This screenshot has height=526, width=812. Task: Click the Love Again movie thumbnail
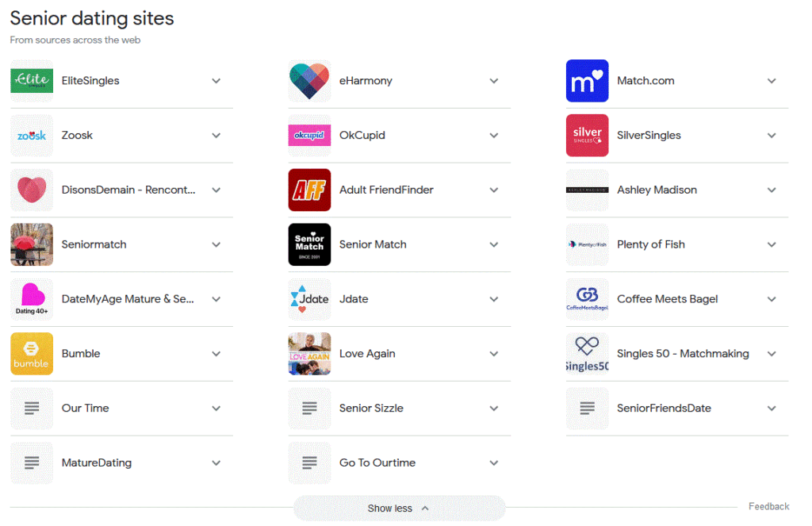click(x=309, y=354)
